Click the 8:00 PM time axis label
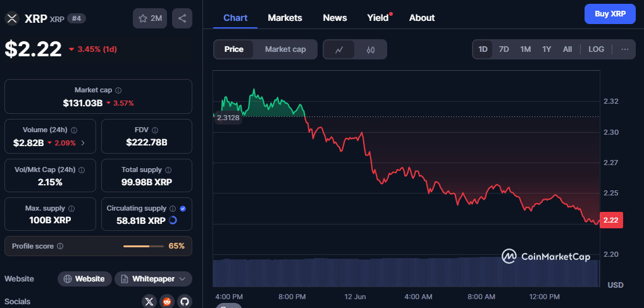Screen dimensions: 644x308 292,297
